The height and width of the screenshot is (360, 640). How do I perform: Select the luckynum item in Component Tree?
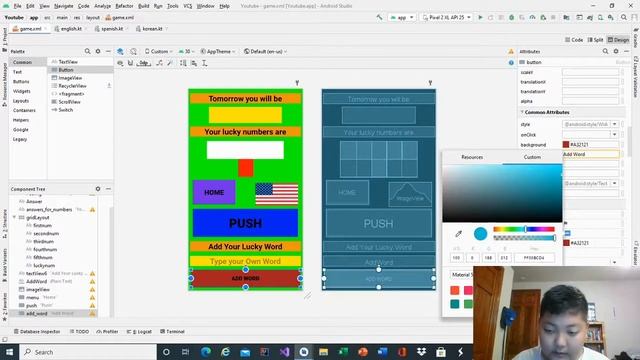pos(44,265)
